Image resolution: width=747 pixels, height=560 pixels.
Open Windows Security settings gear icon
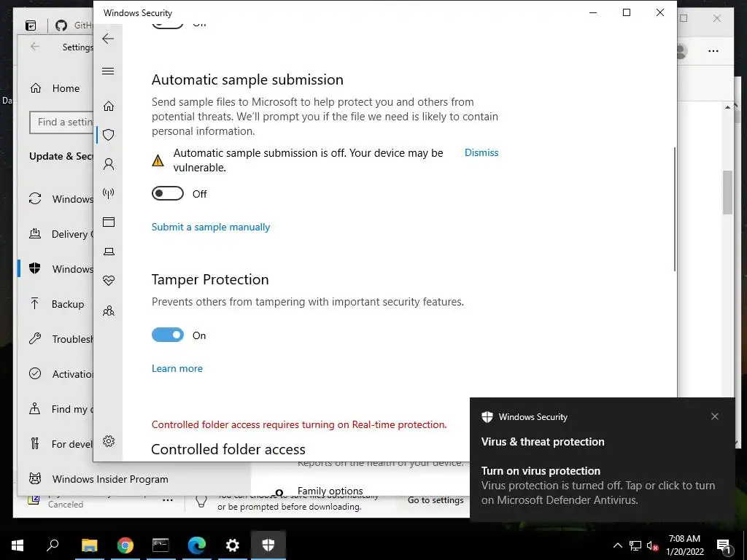tap(109, 441)
